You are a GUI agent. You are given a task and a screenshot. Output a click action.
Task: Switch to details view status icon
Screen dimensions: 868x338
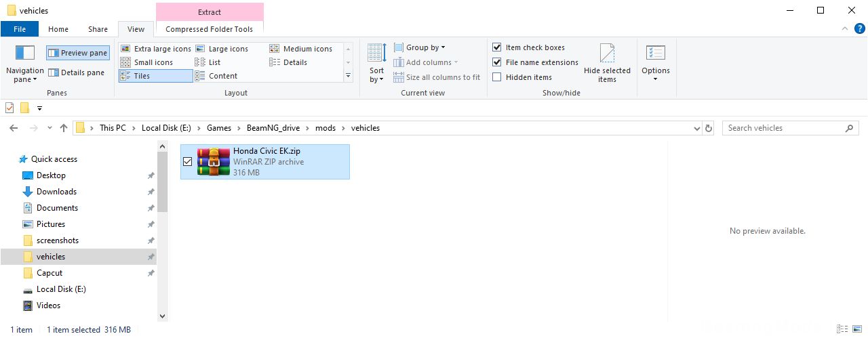(842, 329)
